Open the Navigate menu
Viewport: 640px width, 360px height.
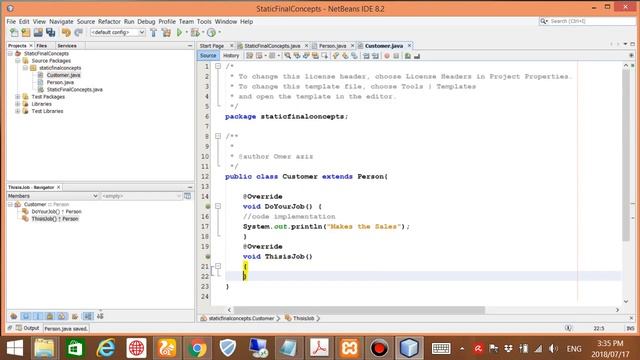61,22
